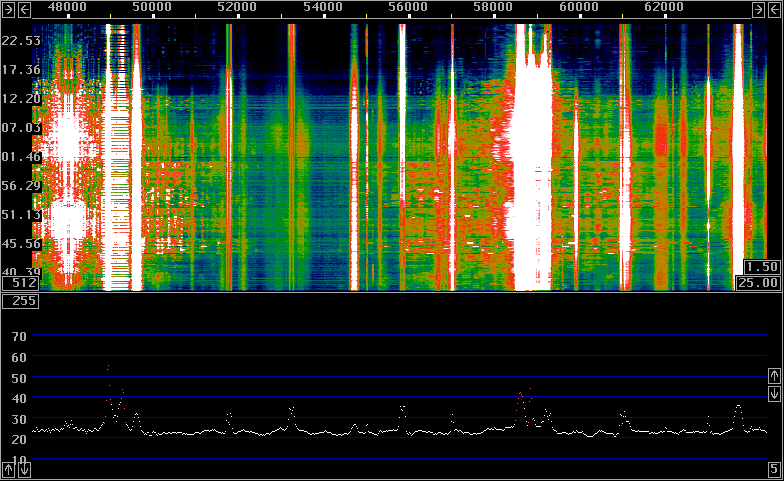Select the 255 parameter box
This screenshot has height=481, width=784.
pos(20,301)
